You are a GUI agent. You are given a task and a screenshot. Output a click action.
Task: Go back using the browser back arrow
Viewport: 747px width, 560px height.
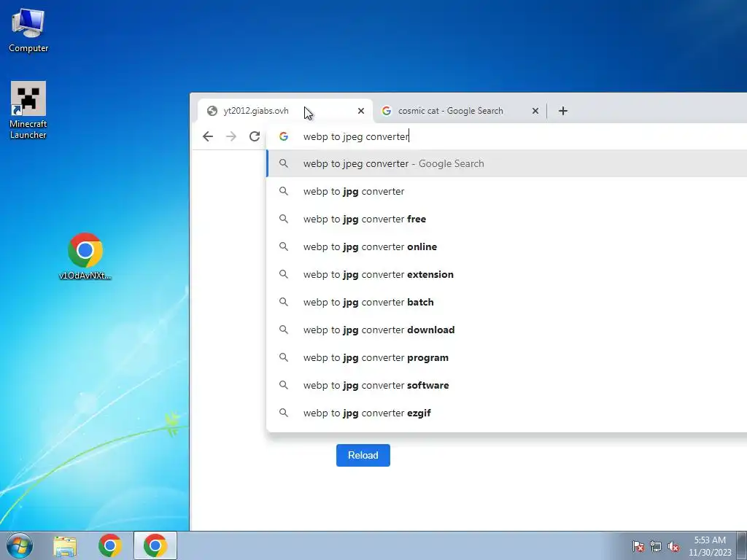pyautogui.click(x=208, y=136)
